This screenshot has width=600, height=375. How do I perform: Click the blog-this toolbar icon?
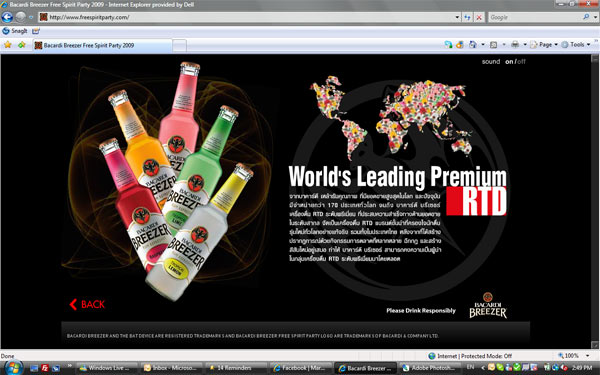coord(459,45)
